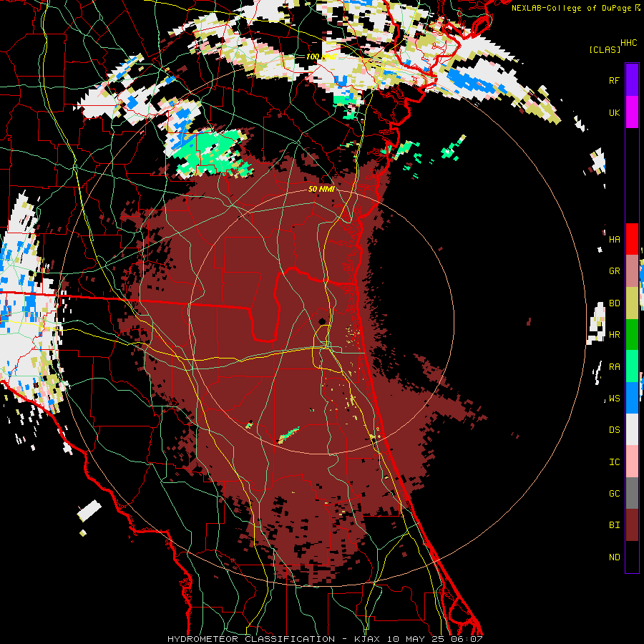Click the "HYDROMETEOR CLASSIFICATION - KJAX" title text

coord(273,639)
